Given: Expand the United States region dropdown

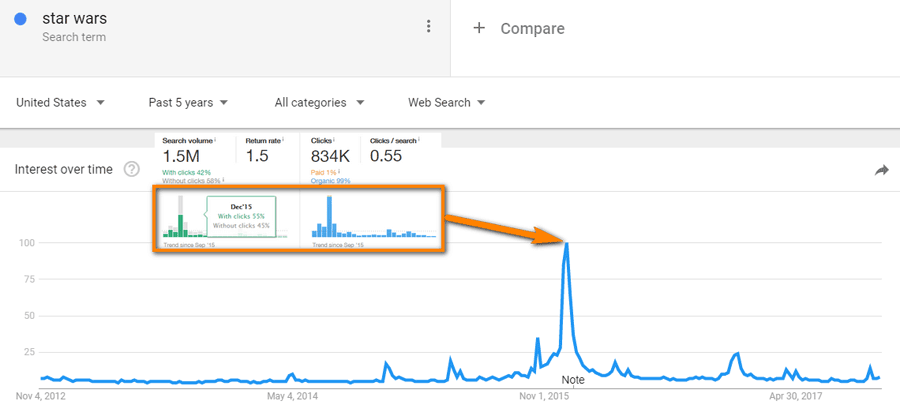Looking at the screenshot, I should (61, 102).
